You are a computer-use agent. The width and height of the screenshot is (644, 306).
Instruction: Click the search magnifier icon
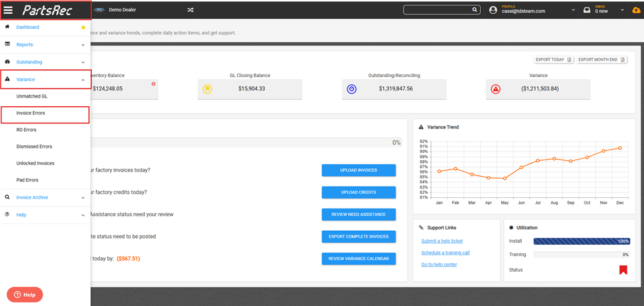coord(474,11)
